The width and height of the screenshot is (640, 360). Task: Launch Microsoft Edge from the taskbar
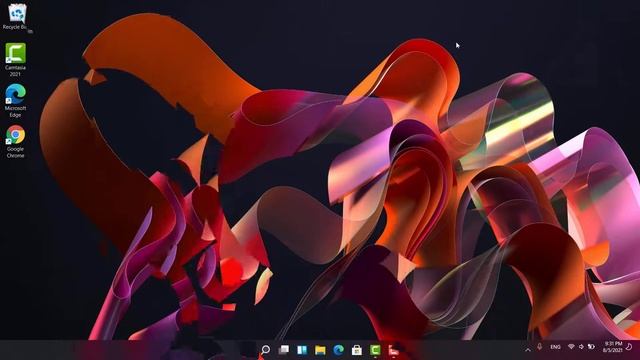338,350
